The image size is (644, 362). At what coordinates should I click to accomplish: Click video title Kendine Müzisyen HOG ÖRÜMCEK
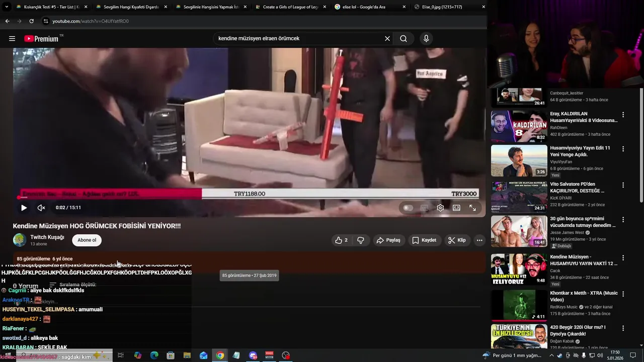point(97,226)
